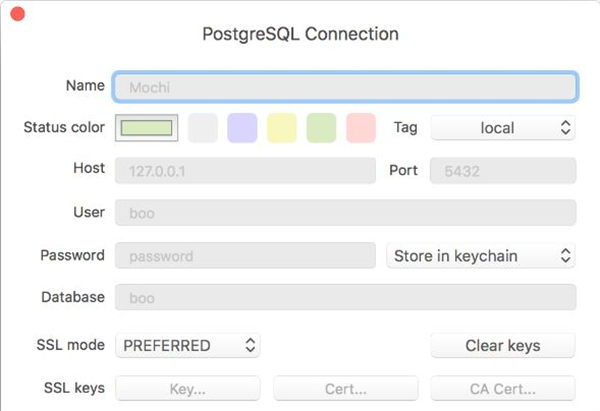Open the SSL mode PREFERRED dropdown
600x411 pixels.
[x=188, y=346]
